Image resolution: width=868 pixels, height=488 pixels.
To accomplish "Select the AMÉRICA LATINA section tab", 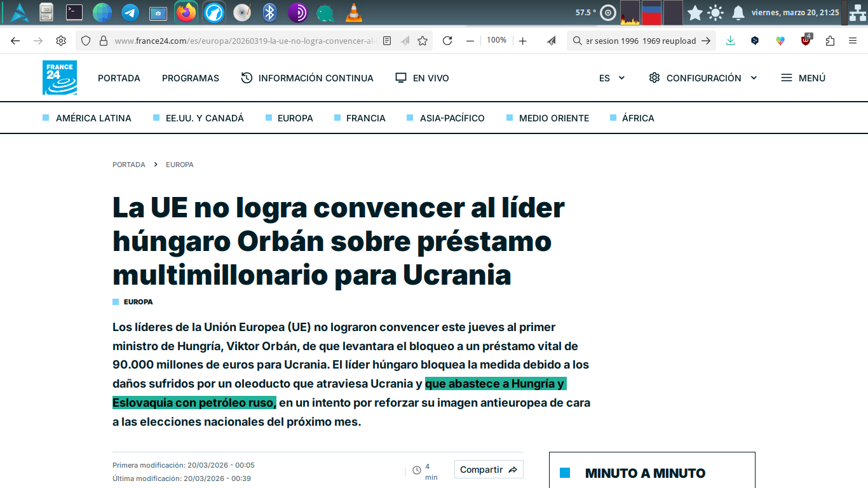I will 93,118.
